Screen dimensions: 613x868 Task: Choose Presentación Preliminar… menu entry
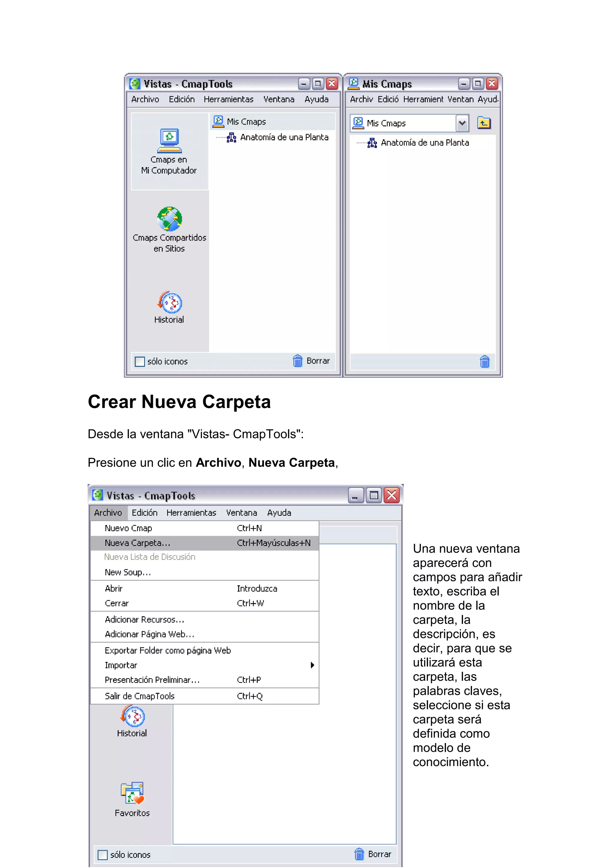point(205,680)
